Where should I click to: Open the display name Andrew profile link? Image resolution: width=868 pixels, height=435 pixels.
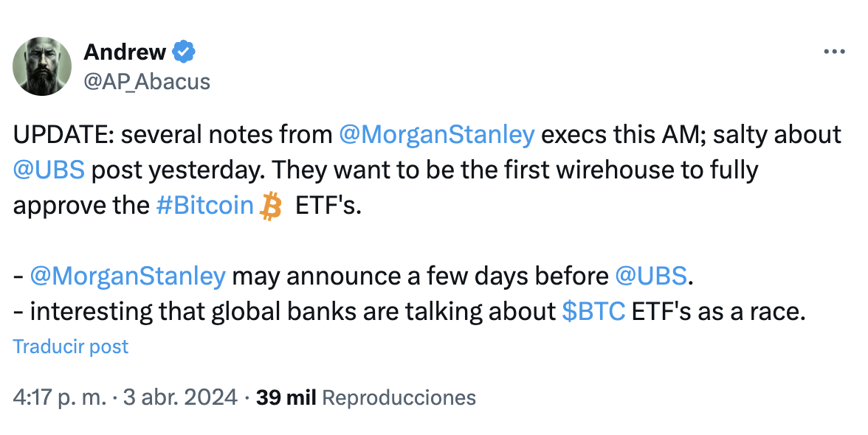[x=125, y=52]
